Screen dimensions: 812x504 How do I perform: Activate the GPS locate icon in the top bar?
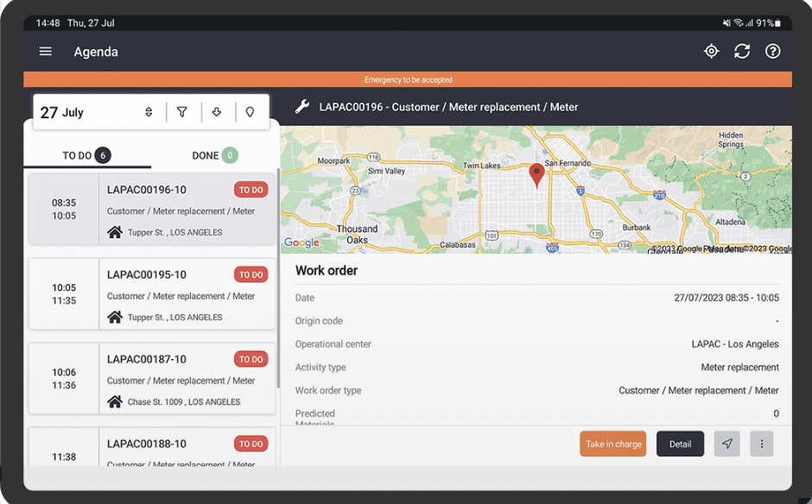point(711,51)
